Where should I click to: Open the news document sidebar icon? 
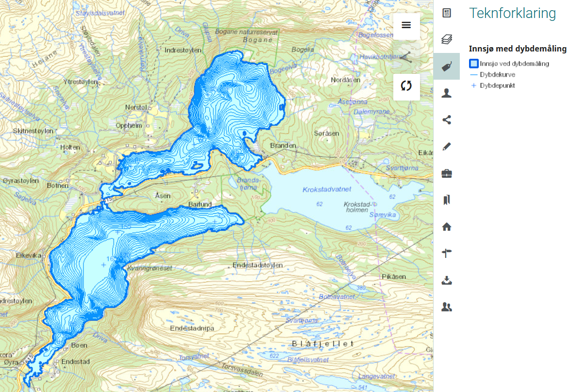coord(447,13)
